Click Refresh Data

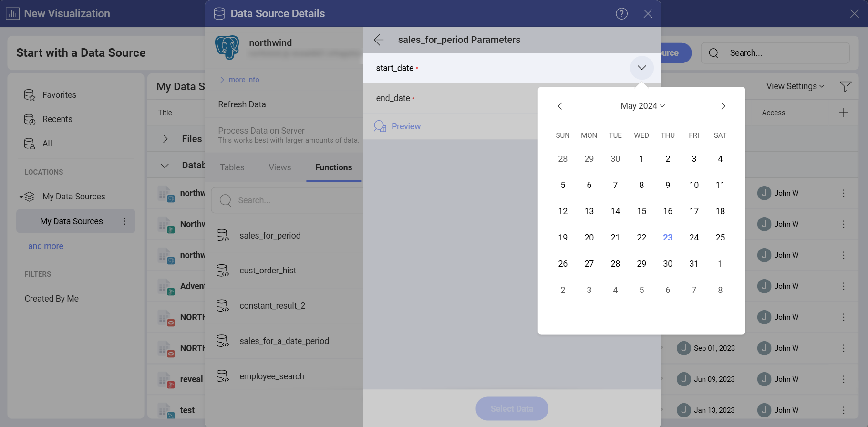242,104
